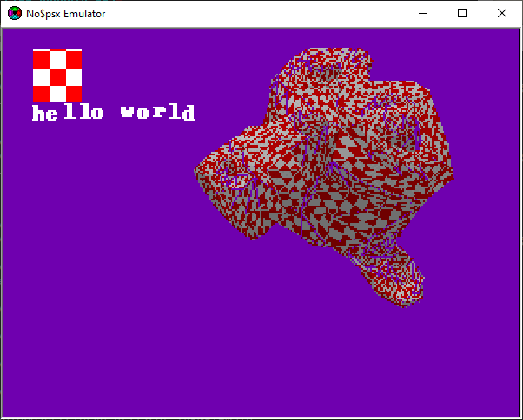Screen dimensions: 523x420
Task: Click the "hello world" text
Action: pos(114,113)
